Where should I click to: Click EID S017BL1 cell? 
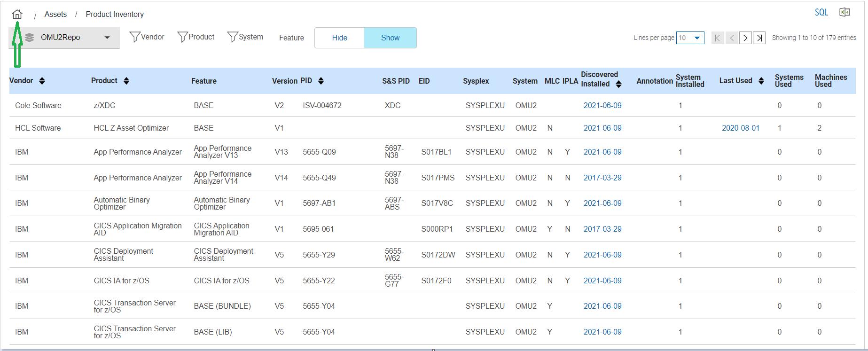click(436, 152)
